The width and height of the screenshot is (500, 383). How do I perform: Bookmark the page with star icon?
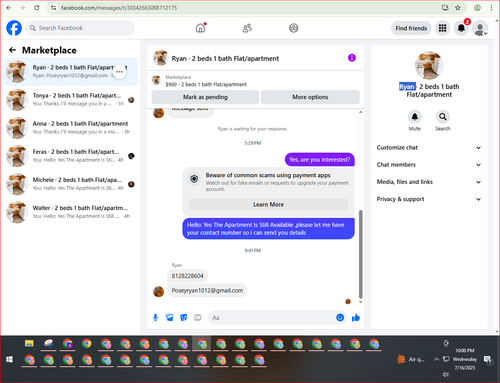[x=458, y=8]
